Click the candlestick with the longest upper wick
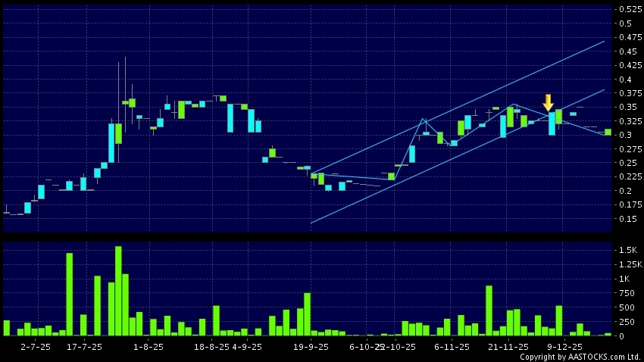Viewport: 644px width, 362px height. click(125, 101)
